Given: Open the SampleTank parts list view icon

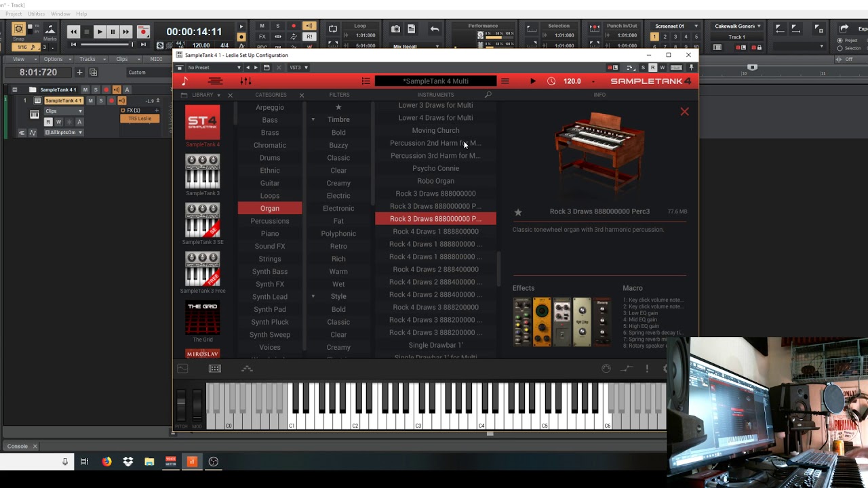Looking at the screenshot, I should click(x=215, y=81).
